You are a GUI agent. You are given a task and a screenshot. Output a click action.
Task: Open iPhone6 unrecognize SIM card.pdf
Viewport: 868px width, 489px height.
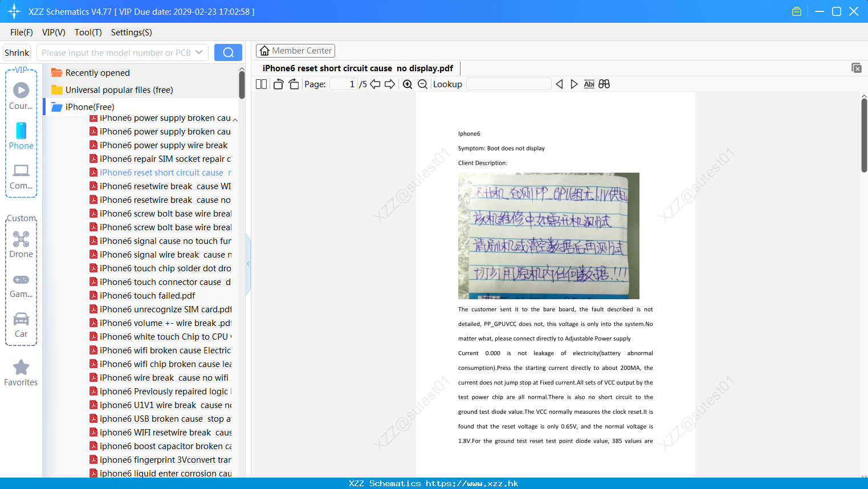tap(160, 309)
